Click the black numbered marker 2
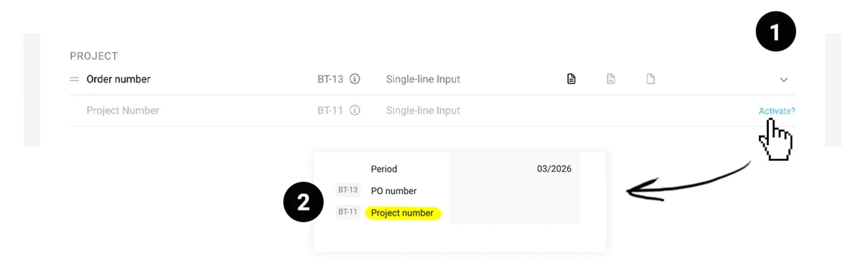The width and height of the screenshot is (868, 278). pyautogui.click(x=303, y=202)
